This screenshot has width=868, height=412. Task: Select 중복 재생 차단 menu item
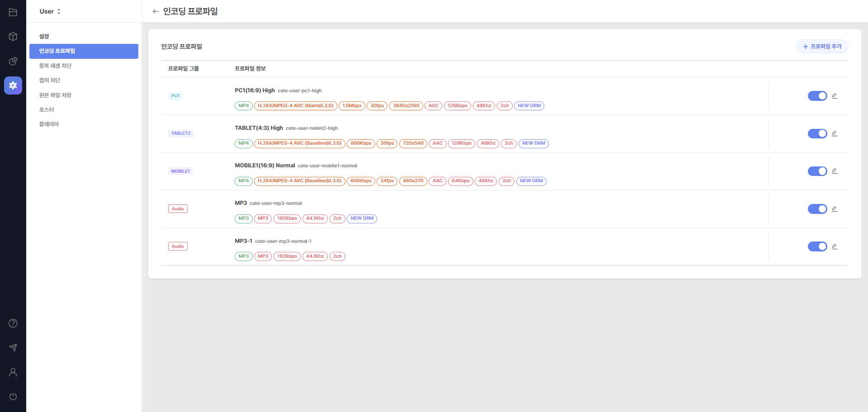pyautogui.click(x=55, y=66)
